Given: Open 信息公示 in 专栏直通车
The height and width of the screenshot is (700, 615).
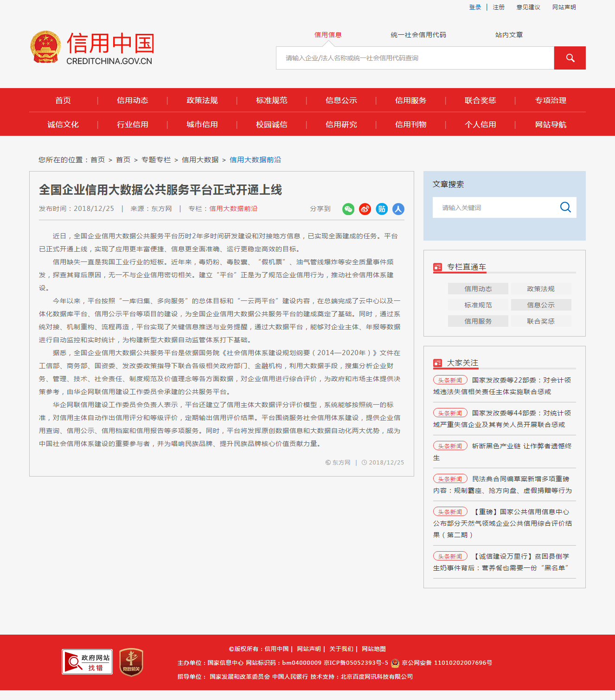Looking at the screenshot, I should (541, 305).
